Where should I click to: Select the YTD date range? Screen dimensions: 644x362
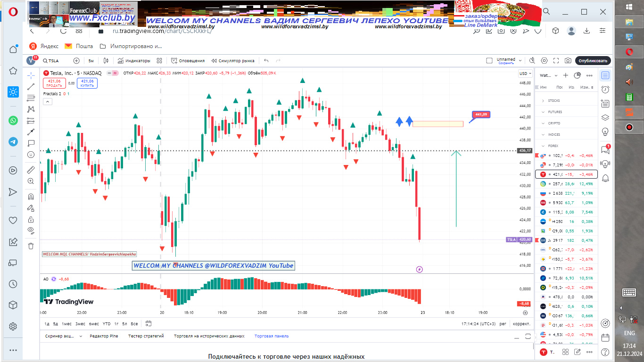click(107, 323)
